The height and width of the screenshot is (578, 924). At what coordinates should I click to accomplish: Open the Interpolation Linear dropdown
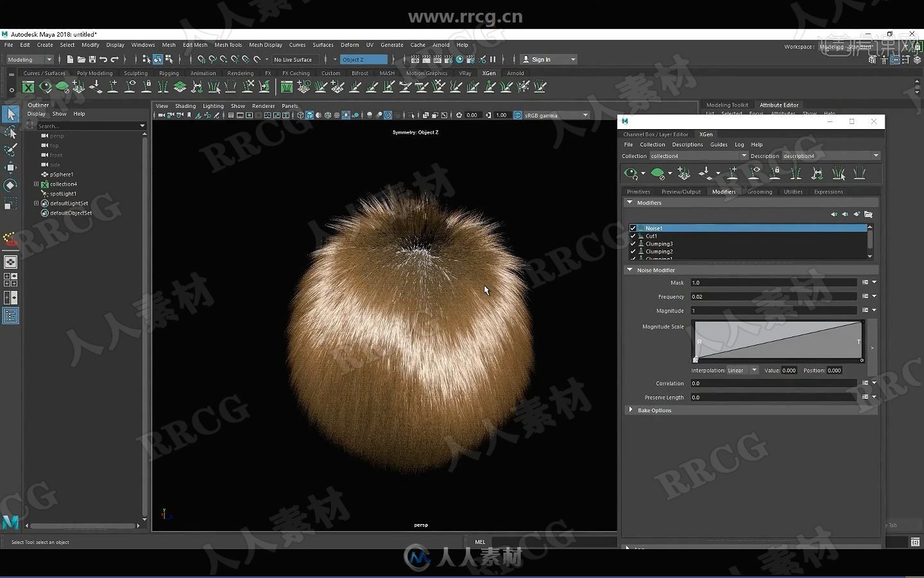pos(742,371)
